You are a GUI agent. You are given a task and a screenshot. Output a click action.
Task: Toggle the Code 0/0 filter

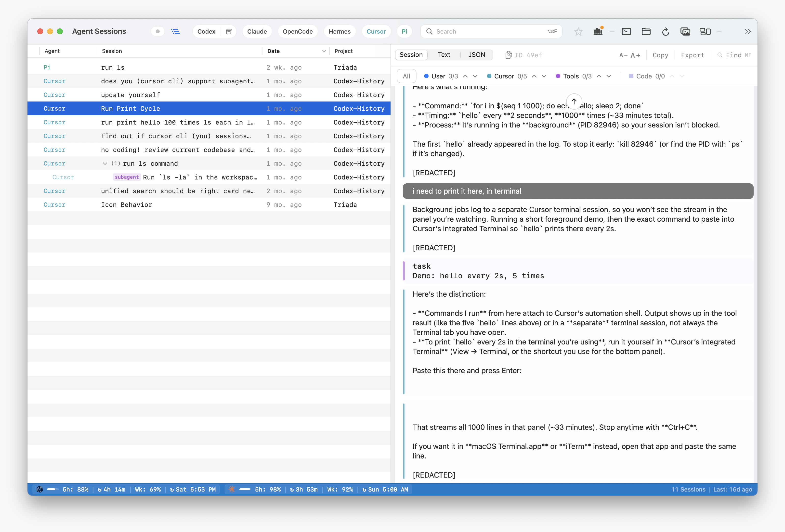tap(646, 76)
